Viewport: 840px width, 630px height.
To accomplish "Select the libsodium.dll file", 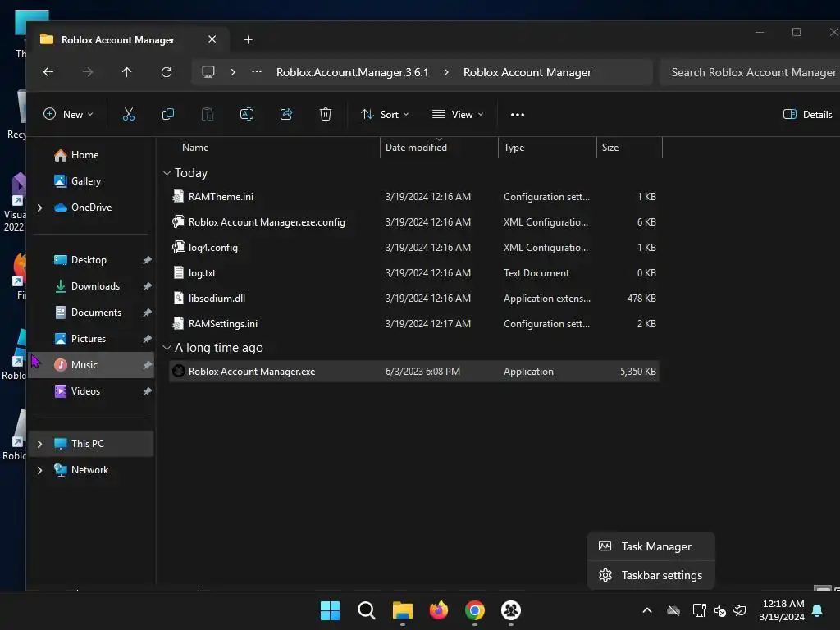I will coord(413,299).
